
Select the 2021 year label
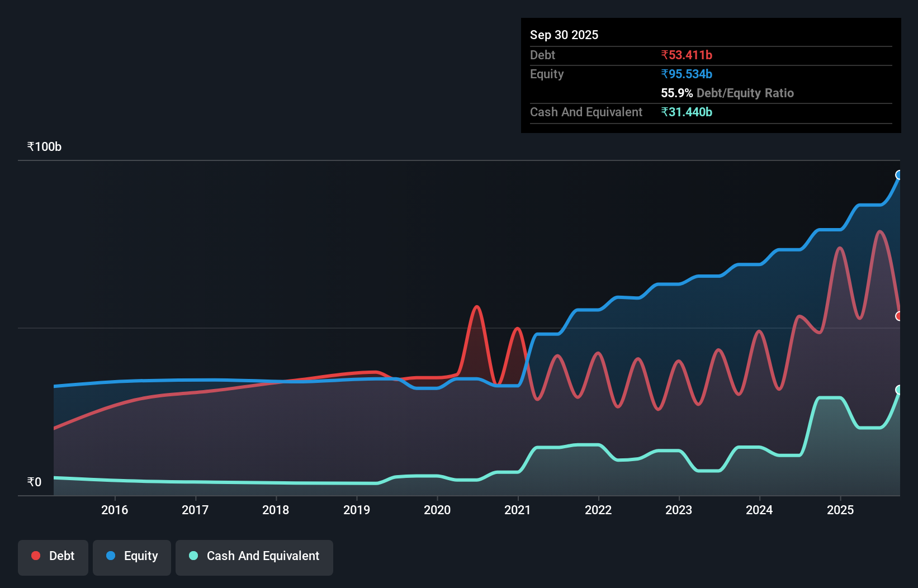point(518,510)
